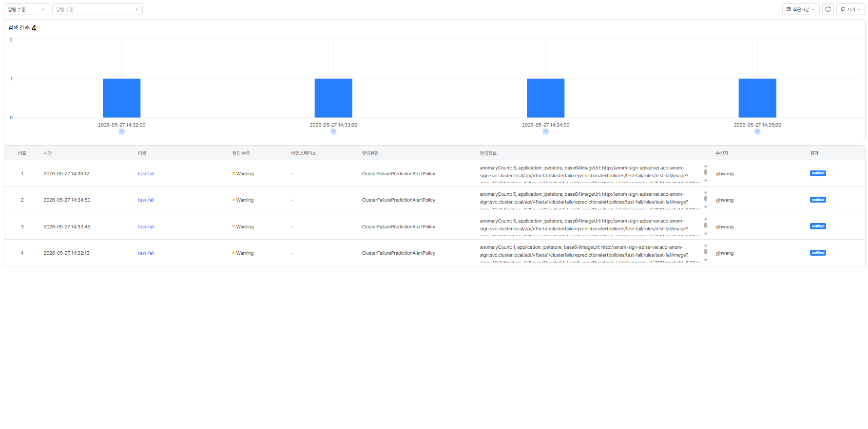This screenshot has height=429, width=868.
Task: Click notified badge in the 14:34:50 row
Action: coord(818,200)
